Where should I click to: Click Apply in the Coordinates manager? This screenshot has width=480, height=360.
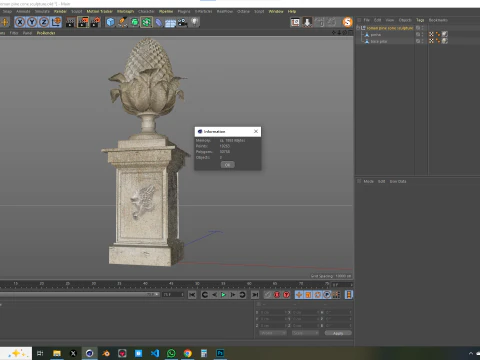[x=338, y=333]
